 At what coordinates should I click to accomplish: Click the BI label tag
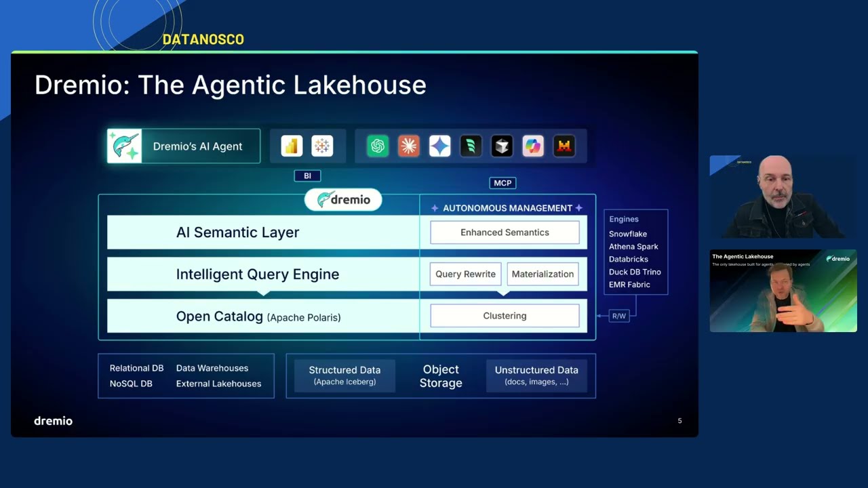[x=307, y=176]
